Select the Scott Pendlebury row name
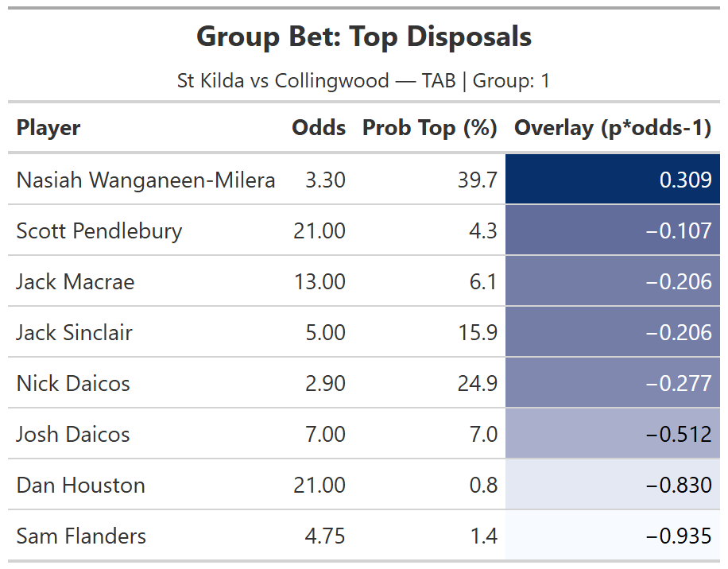The height and width of the screenshot is (569, 728). coord(99,231)
